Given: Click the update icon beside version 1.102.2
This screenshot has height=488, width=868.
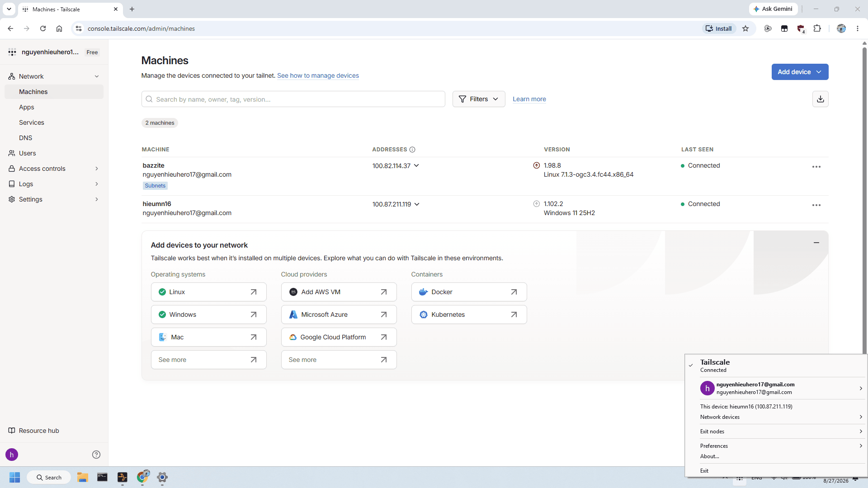Looking at the screenshot, I should click(x=537, y=204).
